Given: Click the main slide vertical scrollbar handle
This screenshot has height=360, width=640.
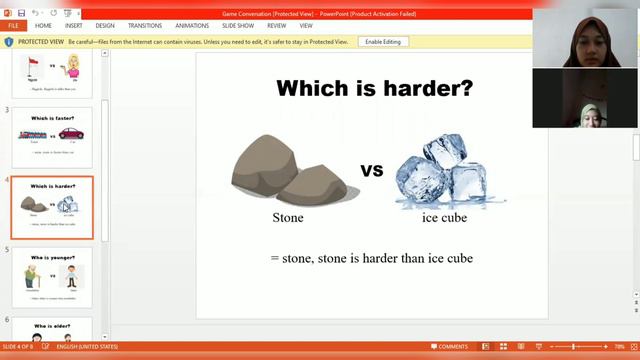Looking at the screenshot, I should (636, 148).
